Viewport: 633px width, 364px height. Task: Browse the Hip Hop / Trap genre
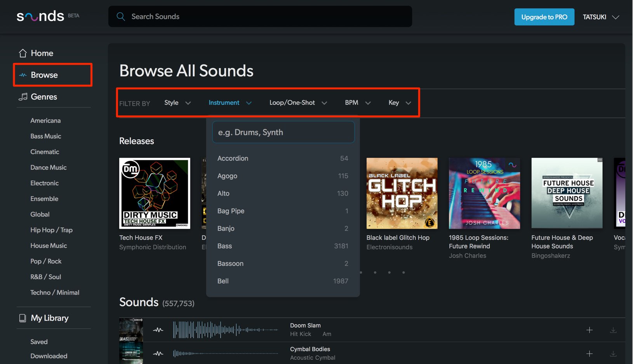52,230
